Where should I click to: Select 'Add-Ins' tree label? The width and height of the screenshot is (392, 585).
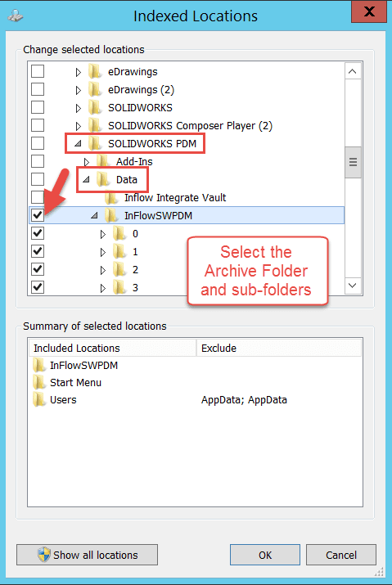click(x=134, y=161)
